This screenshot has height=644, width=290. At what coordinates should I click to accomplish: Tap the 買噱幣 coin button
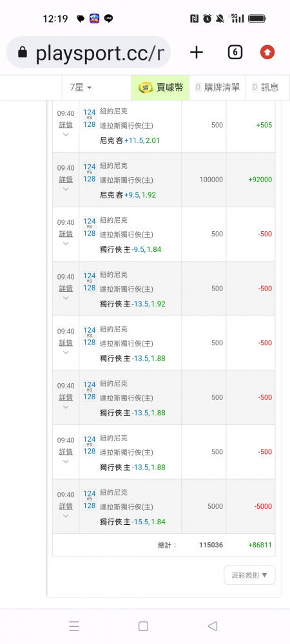pos(160,87)
